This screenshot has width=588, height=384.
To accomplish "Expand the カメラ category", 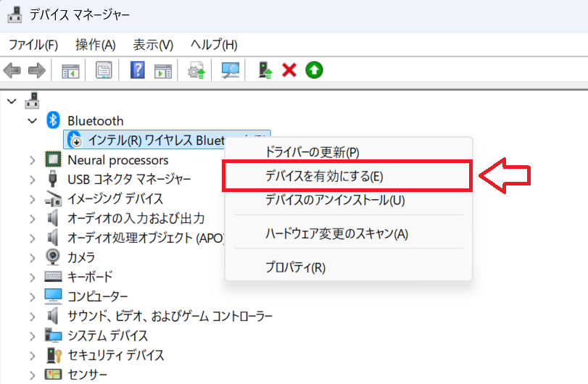I will pos(33,258).
